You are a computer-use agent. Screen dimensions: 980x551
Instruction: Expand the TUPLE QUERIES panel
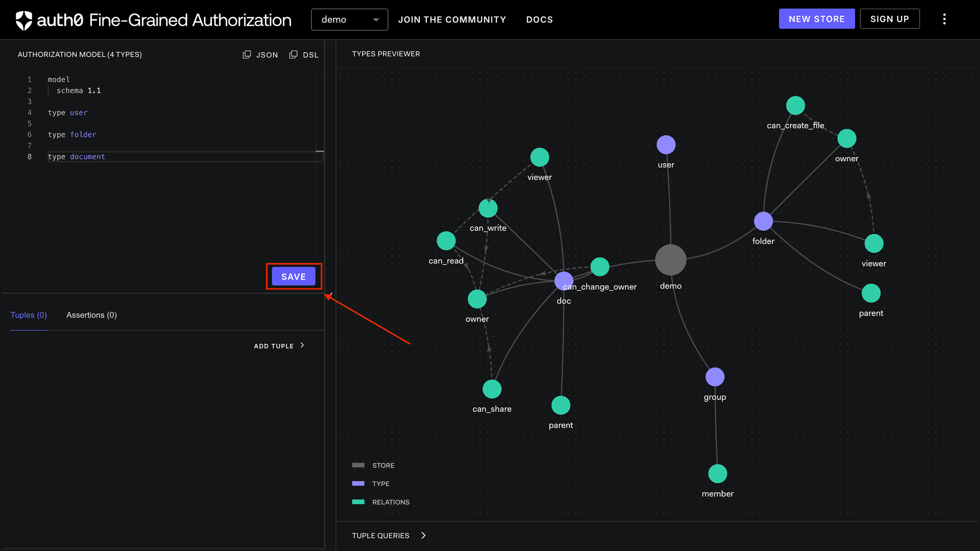(389, 535)
